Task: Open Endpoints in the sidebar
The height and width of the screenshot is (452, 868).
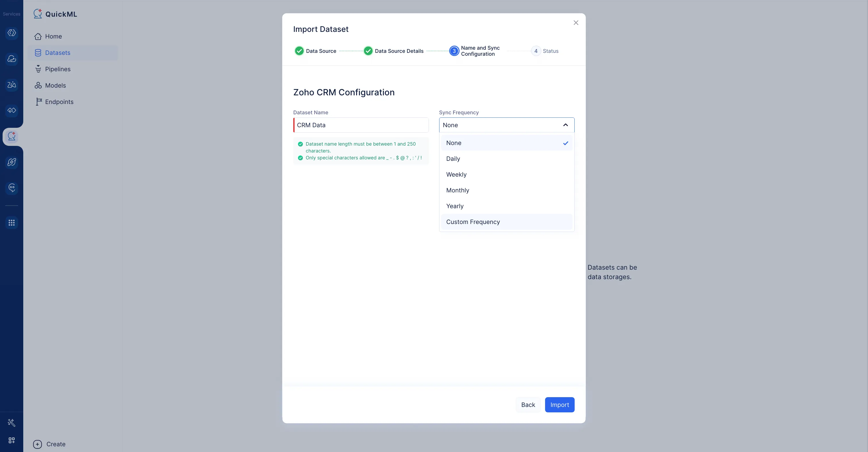Action: point(73,102)
